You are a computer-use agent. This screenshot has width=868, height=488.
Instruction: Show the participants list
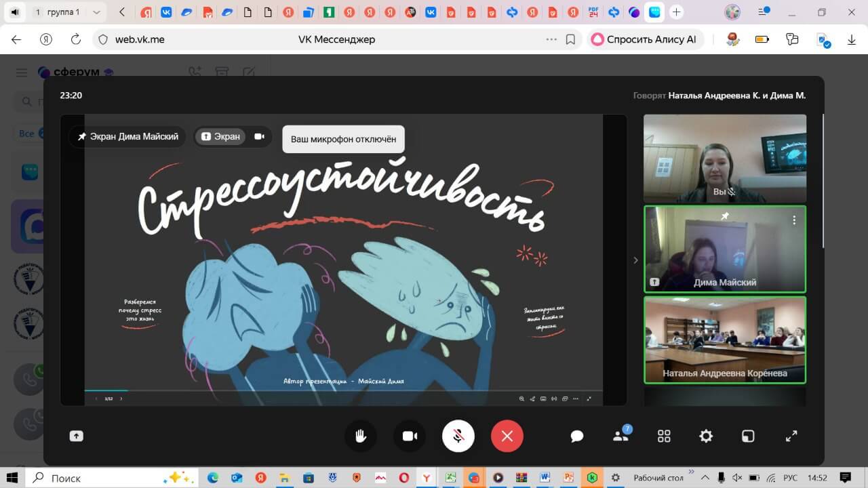[x=620, y=436]
